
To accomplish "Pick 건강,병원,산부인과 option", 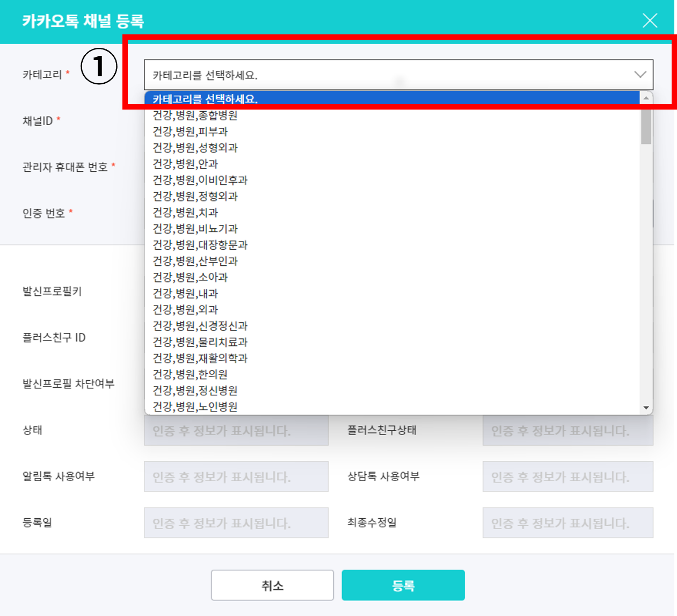I will point(392,261).
